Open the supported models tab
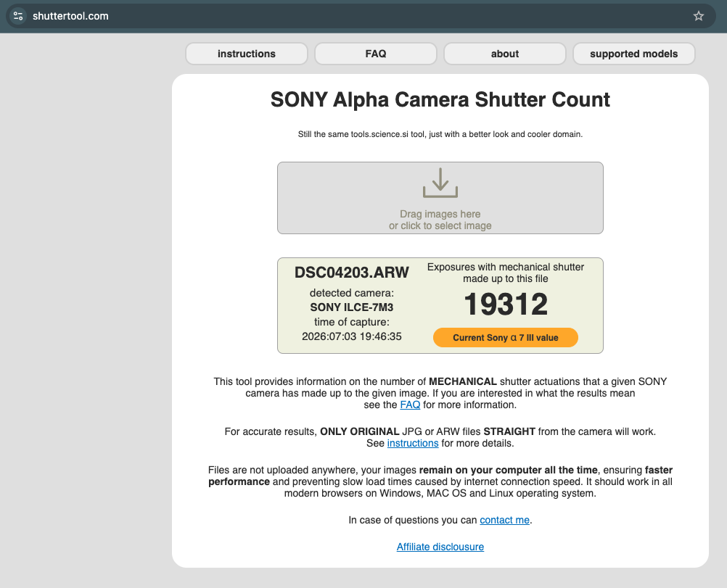The height and width of the screenshot is (588, 727). pyautogui.click(x=634, y=54)
